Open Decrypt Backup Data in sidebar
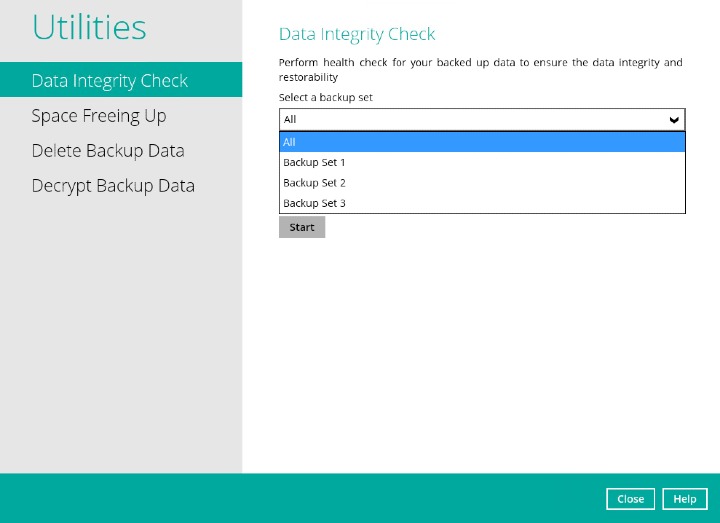720x523 pixels. point(113,186)
